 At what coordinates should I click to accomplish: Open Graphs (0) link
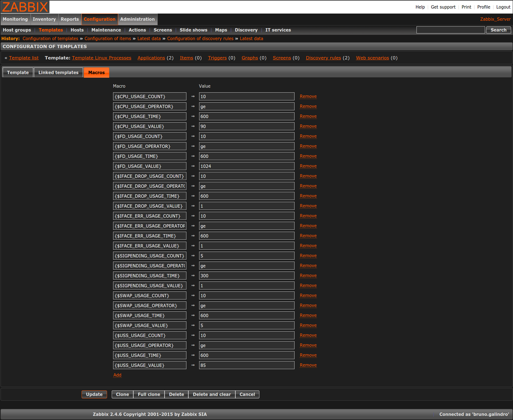(x=250, y=58)
